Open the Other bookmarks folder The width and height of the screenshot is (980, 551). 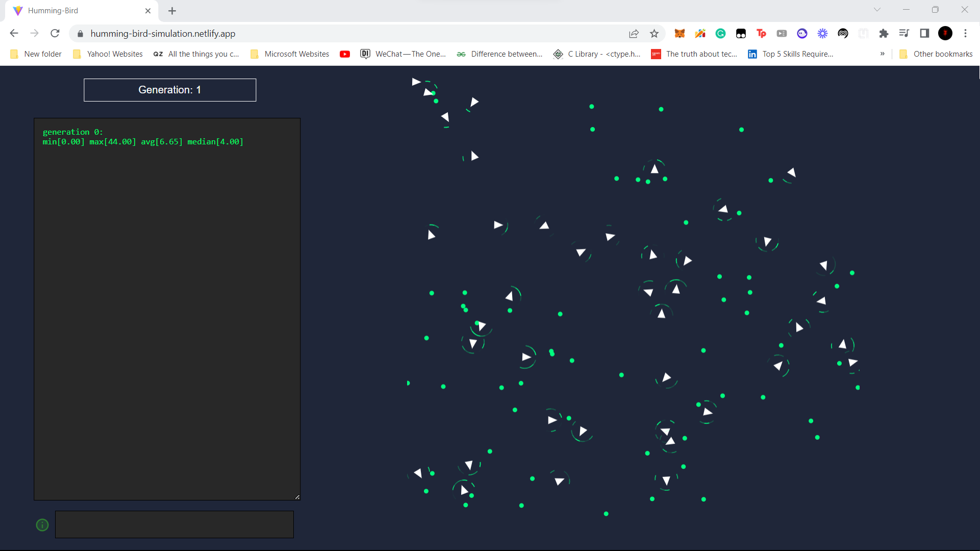pyautogui.click(x=941, y=54)
